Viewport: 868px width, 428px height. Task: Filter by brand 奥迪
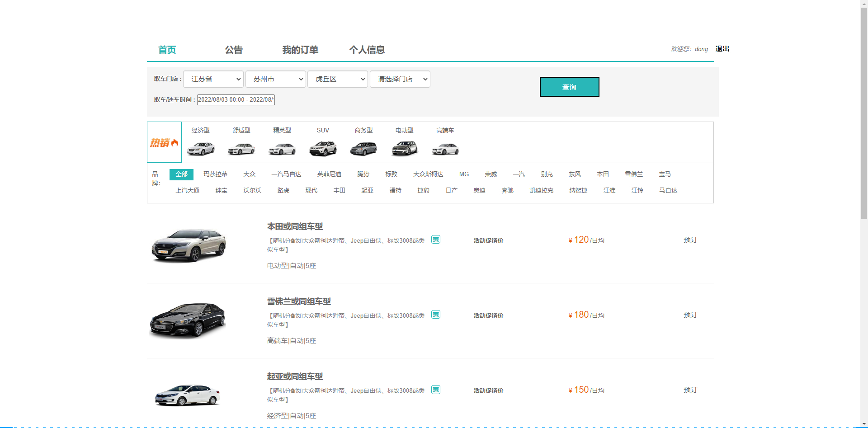coord(480,191)
